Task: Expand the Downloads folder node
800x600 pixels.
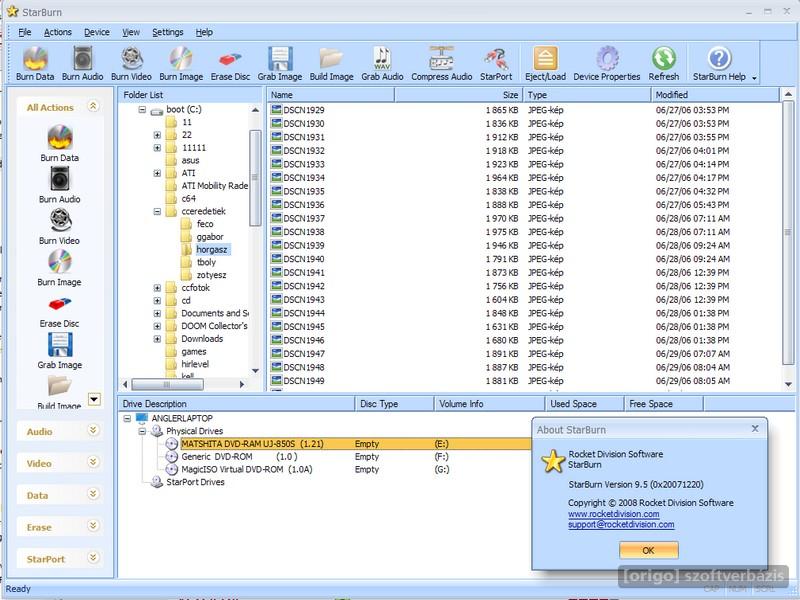Action: tap(157, 339)
